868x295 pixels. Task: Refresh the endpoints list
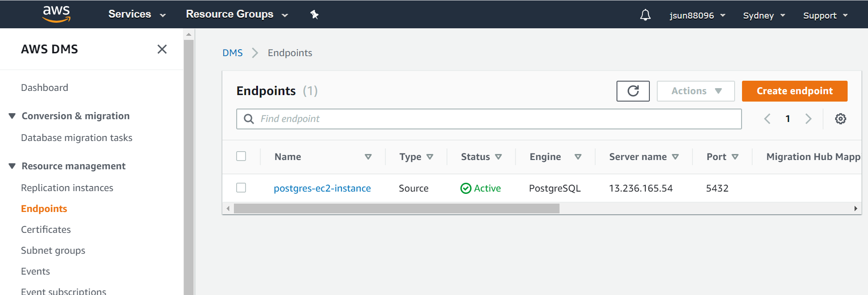click(x=633, y=91)
